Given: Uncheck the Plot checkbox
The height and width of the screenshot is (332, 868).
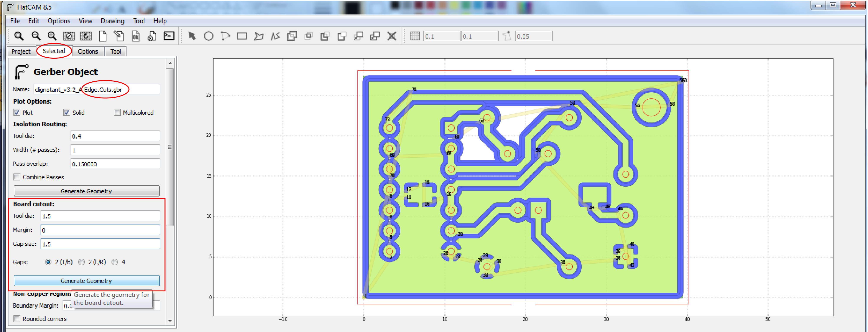Looking at the screenshot, I should tap(17, 112).
